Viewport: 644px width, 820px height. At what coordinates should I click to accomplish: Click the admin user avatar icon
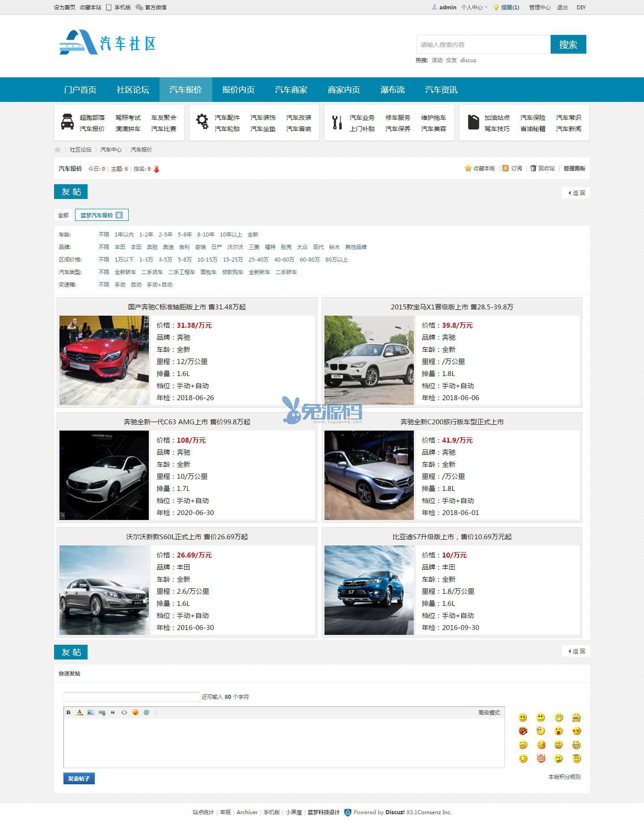point(434,7)
